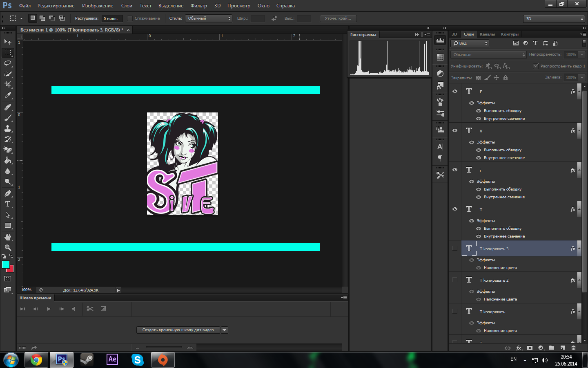588x368 pixels.
Task: Select the Blur tool
Action: pyautogui.click(x=8, y=171)
